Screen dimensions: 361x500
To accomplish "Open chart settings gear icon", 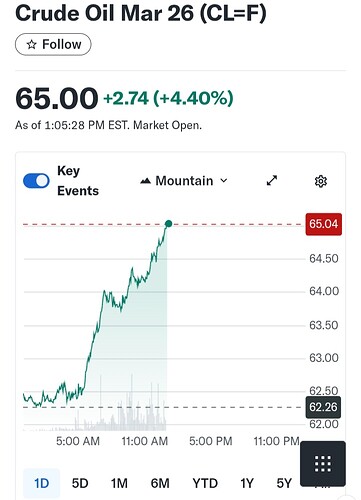I will pyautogui.click(x=321, y=181).
